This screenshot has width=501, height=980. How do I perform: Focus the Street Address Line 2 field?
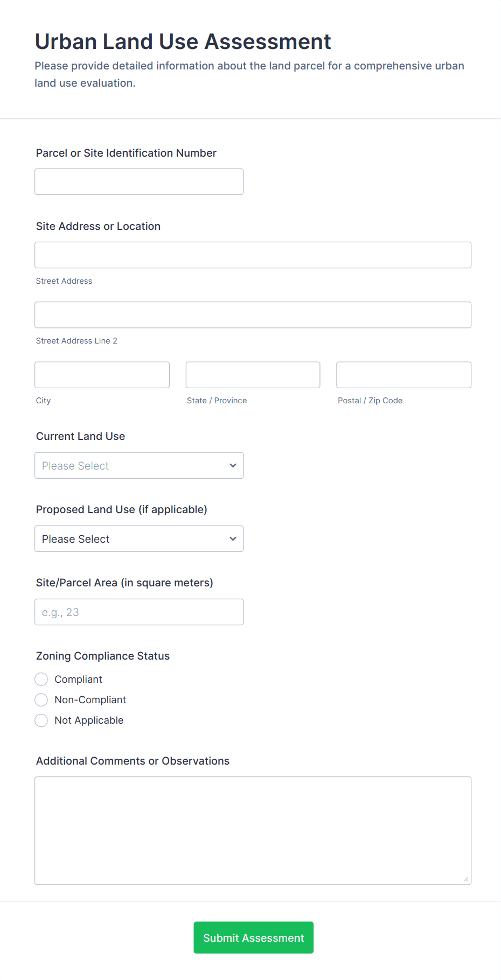[x=253, y=315]
